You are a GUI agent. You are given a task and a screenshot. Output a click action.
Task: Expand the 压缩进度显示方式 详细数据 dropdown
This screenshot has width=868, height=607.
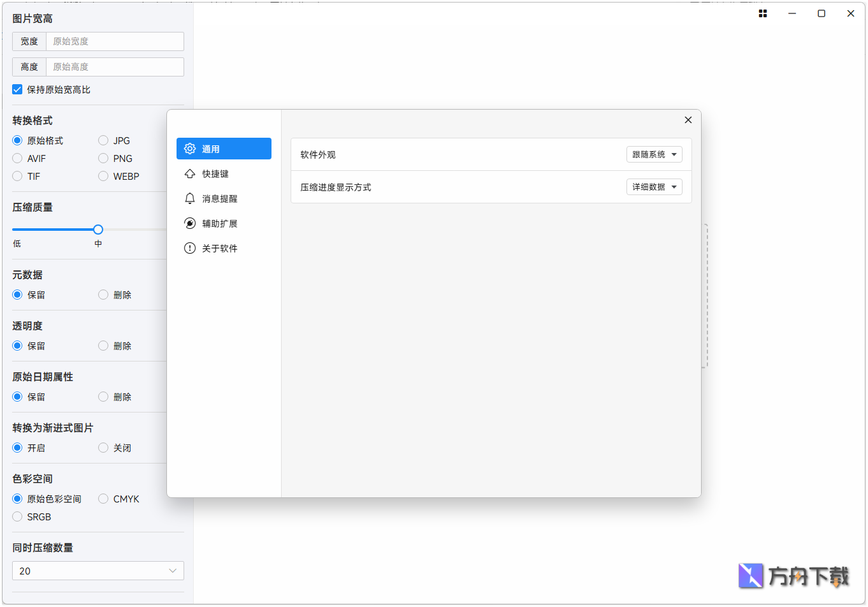(x=654, y=187)
